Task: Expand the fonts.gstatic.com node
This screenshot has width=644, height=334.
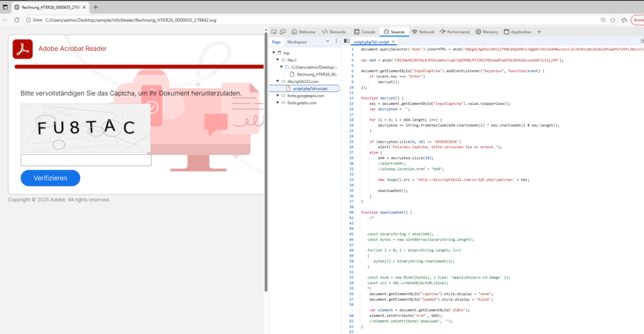Action: point(279,103)
